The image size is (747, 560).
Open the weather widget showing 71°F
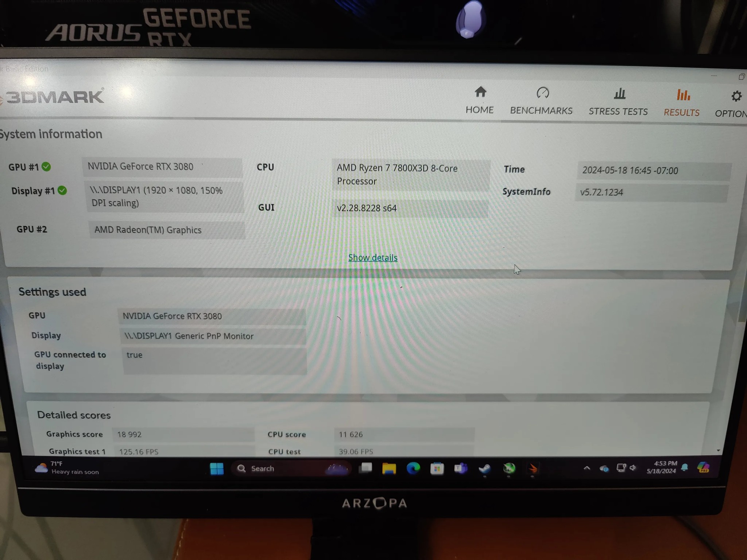coord(67,467)
